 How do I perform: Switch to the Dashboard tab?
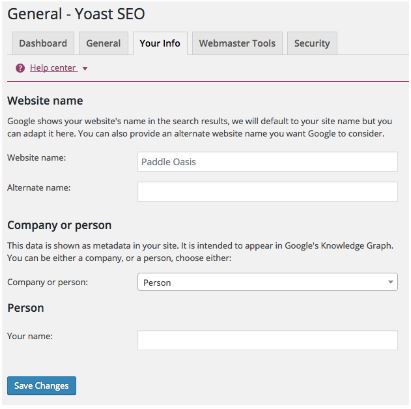pos(43,43)
